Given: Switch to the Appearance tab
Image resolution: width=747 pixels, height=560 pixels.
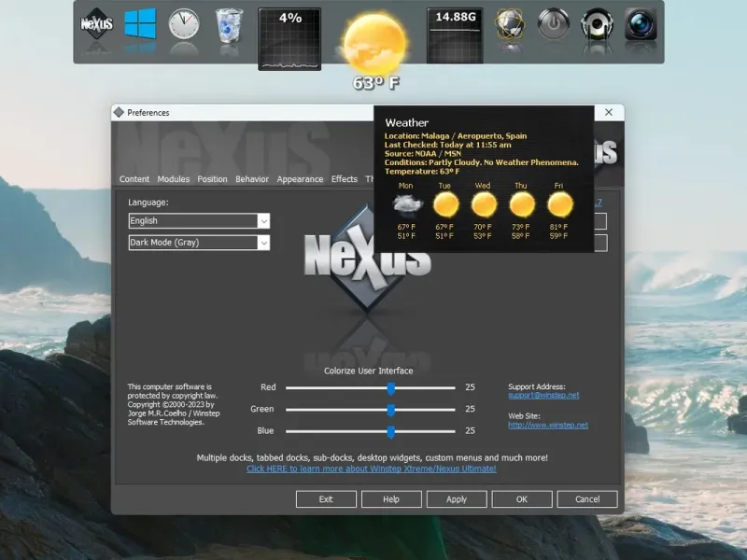Looking at the screenshot, I should tap(300, 179).
